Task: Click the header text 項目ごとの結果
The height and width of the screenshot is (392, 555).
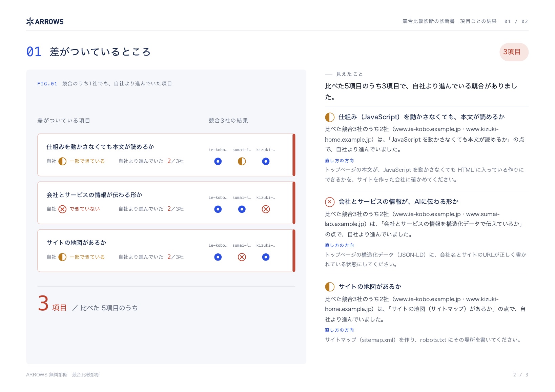Action: point(478,21)
